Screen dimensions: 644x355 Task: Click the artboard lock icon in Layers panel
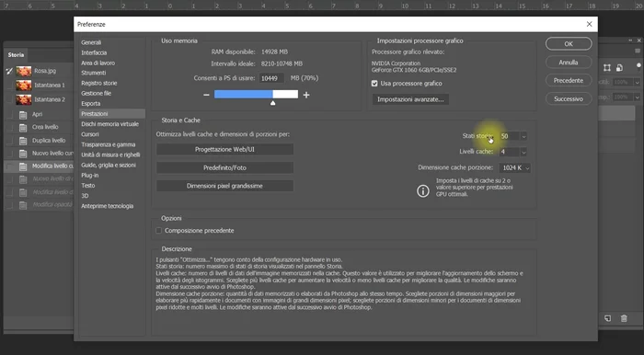[x=607, y=68]
